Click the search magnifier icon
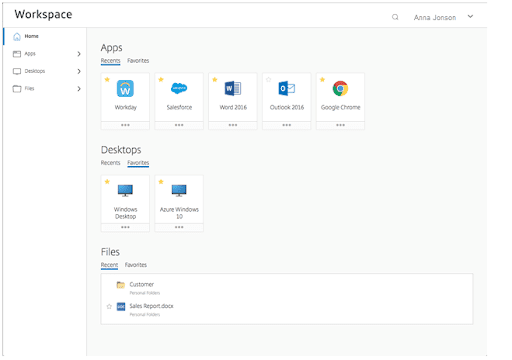This screenshot has width=512, height=360. pyautogui.click(x=395, y=17)
